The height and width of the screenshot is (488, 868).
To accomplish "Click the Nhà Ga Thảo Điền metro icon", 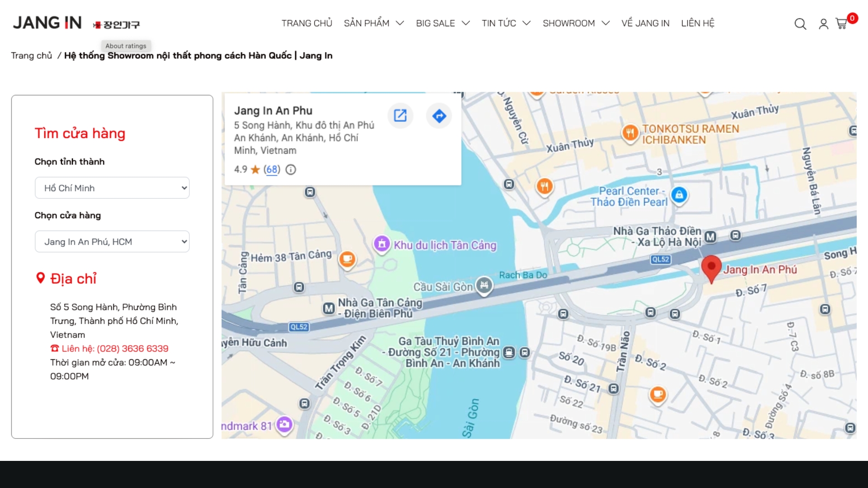I will click(x=710, y=237).
